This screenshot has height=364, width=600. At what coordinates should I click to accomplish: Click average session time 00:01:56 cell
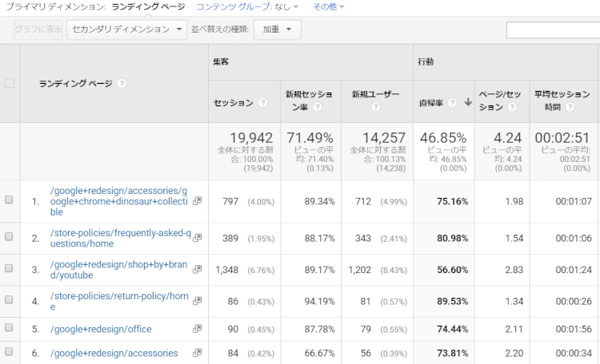574,329
